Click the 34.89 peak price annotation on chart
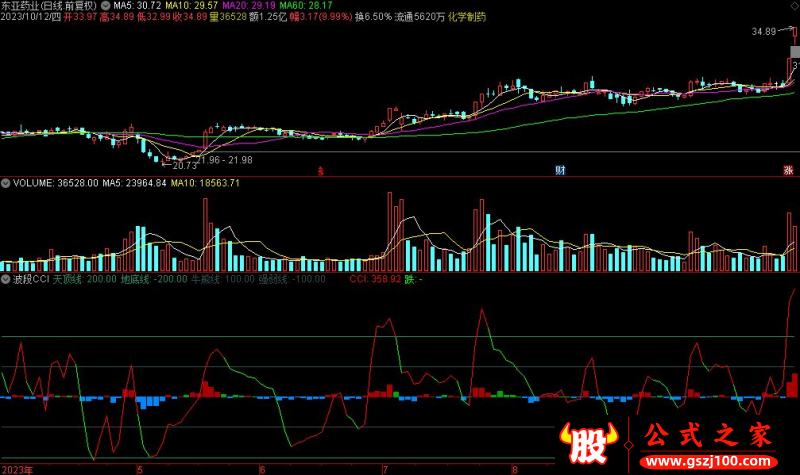Screen dimensions: 800x475 (x=764, y=32)
